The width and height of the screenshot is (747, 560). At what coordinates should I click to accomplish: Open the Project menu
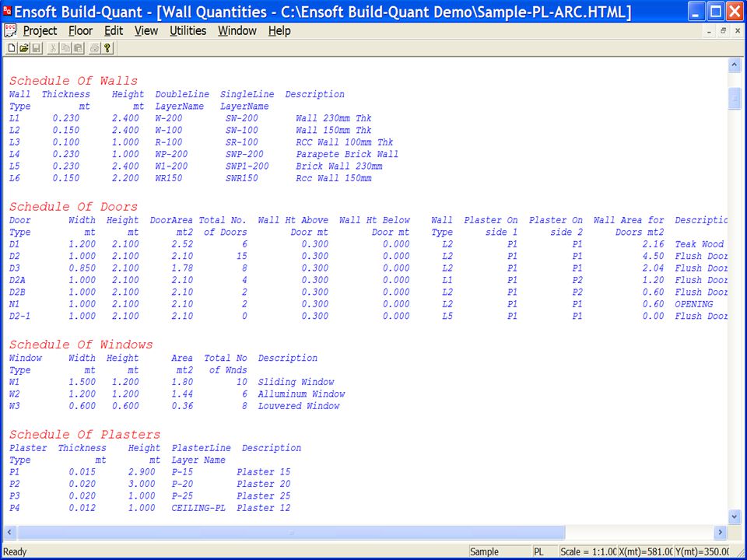click(40, 31)
